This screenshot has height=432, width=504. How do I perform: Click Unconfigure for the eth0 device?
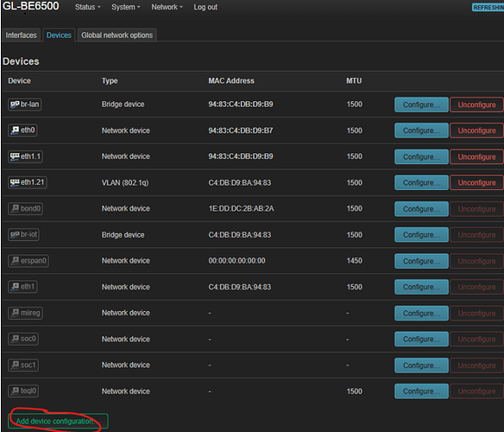pyautogui.click(x=476, y=130)
